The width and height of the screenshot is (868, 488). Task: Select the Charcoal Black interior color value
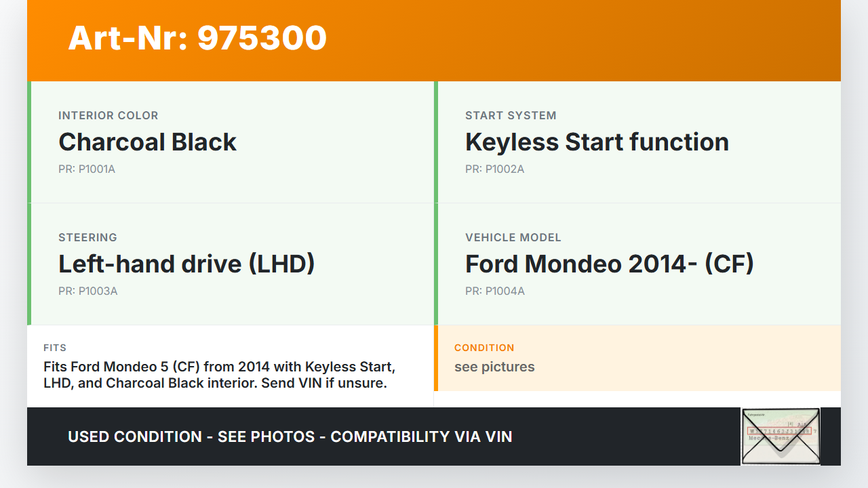tap(147, 142)
